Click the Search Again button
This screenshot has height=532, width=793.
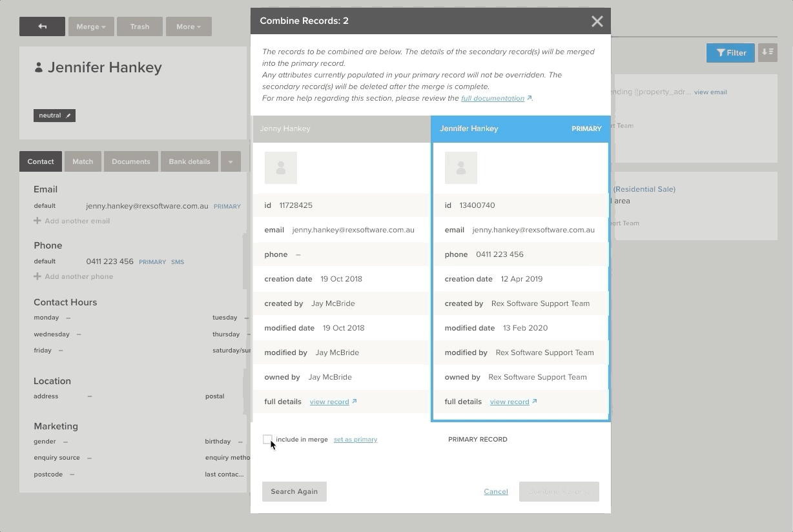coord(294,491)
